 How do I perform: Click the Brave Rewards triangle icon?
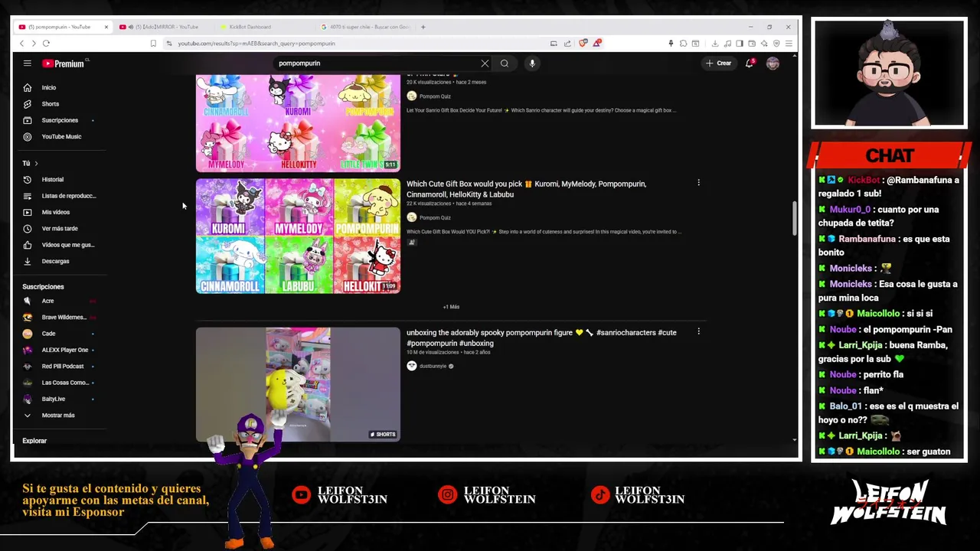coord(596,44)
